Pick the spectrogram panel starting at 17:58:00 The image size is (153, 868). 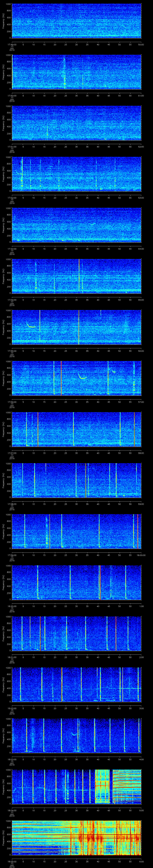(77, 481)
